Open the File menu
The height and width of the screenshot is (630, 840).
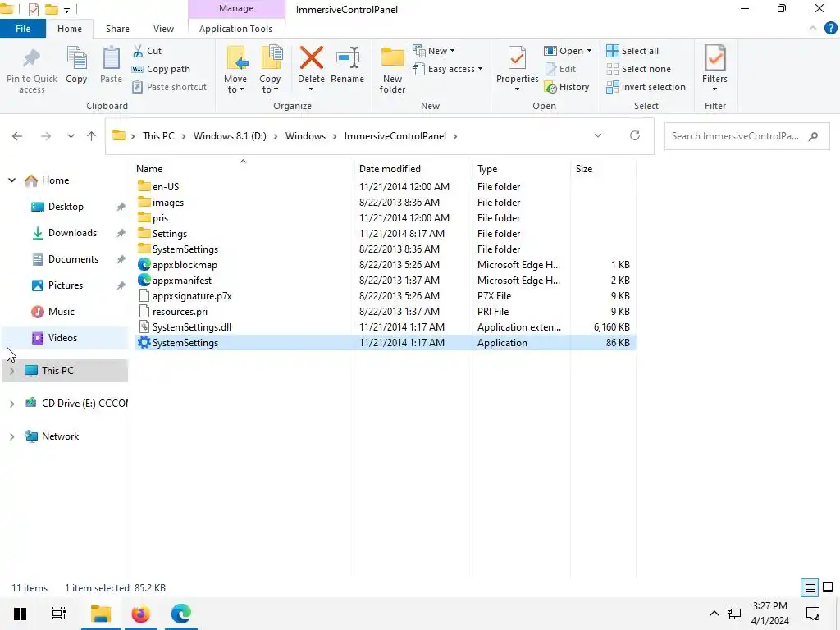[x=23, y=29]
